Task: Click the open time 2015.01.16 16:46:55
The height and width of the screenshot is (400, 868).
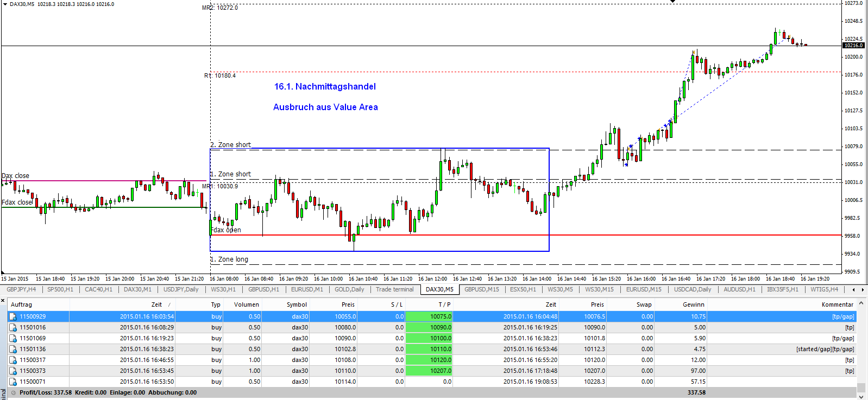Action: coord(147,360)
